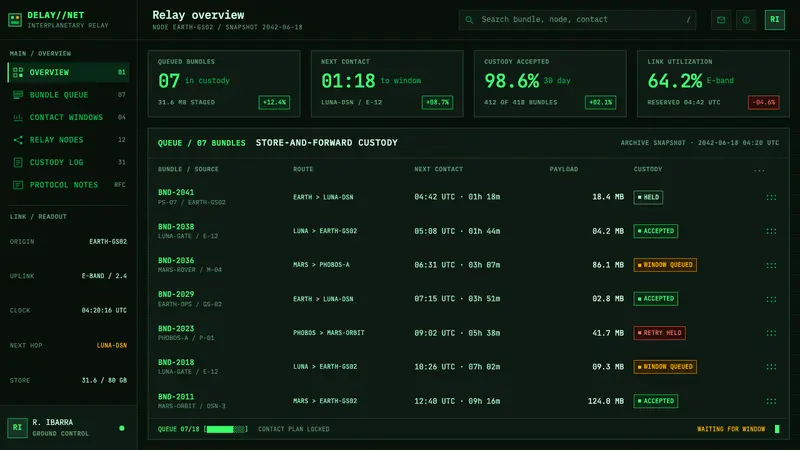Click the DELAY//NET logo icon
This screenshot has height=450, width=800.
point(15,20)
